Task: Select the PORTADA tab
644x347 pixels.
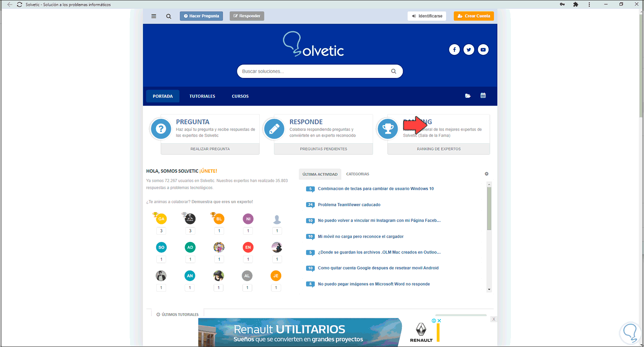Action: click(x=163, y=96)
